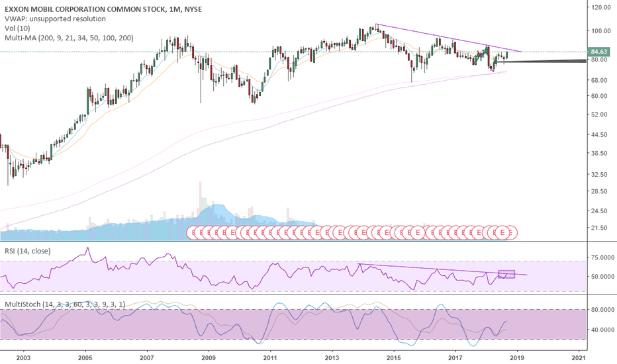This screenshot has width=617, height=364.
Task: Click the 2005 label on time axis
Action: [x=85, y=357]
